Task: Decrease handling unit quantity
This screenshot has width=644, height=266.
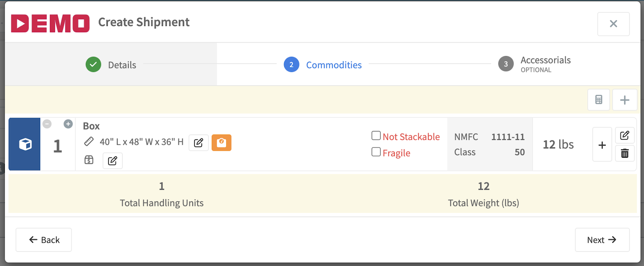Action: pos(47,124)
